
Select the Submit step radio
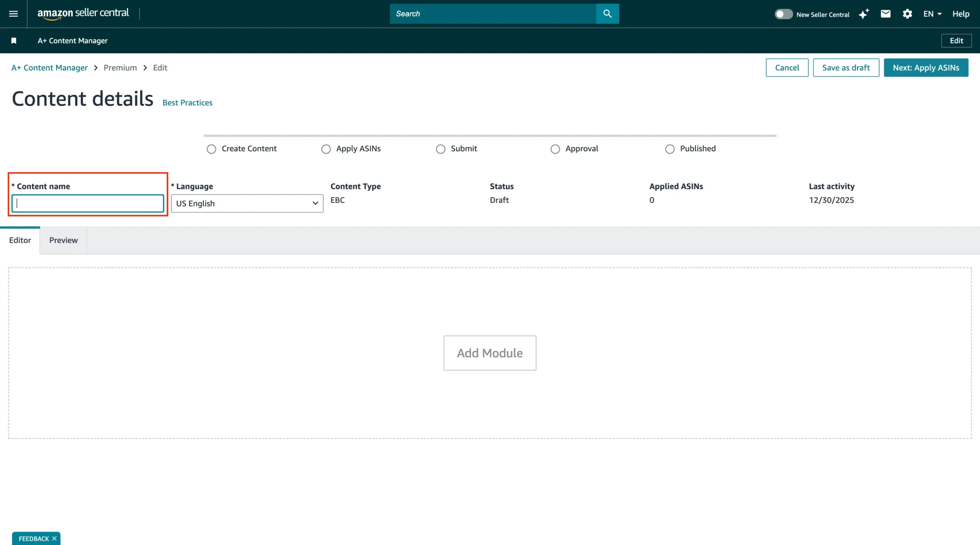point(440,149)
